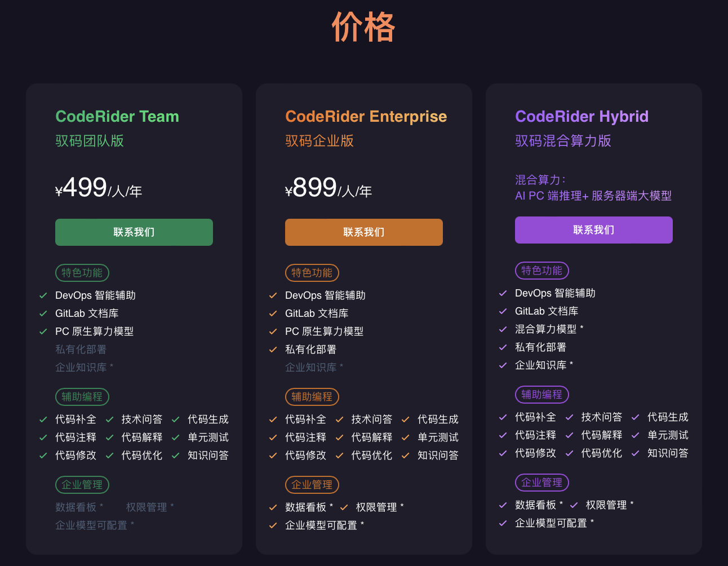This screenshot has height=566, width=728.
Task: Click the orange 企业管理 tag in Enterprise card
Action: tap(312, 485)
